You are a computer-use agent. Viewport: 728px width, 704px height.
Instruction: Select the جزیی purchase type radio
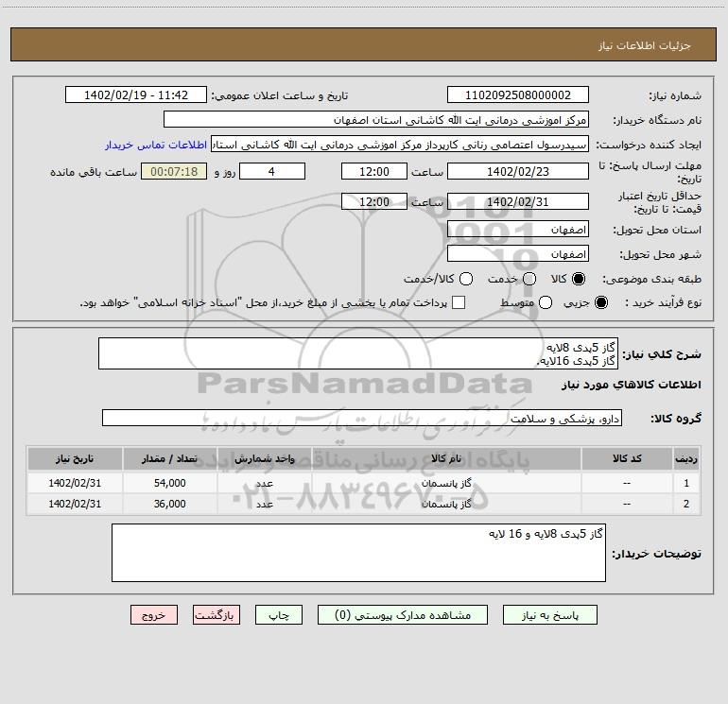click(x=600, y=302)
